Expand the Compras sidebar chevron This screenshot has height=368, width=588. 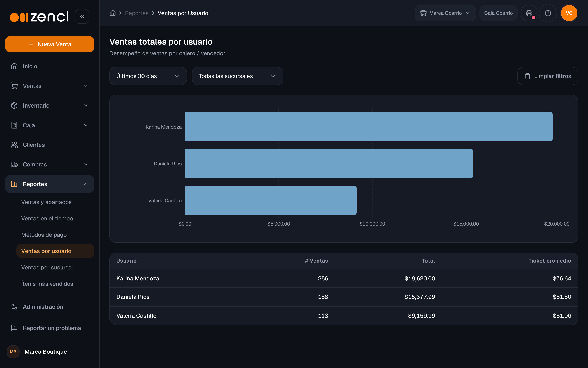(x=86, y=164)
